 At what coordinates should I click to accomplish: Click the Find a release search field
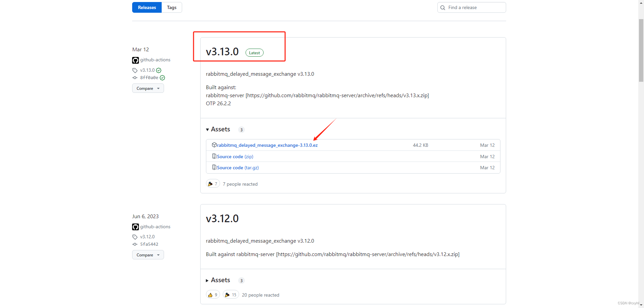point(472,7)
